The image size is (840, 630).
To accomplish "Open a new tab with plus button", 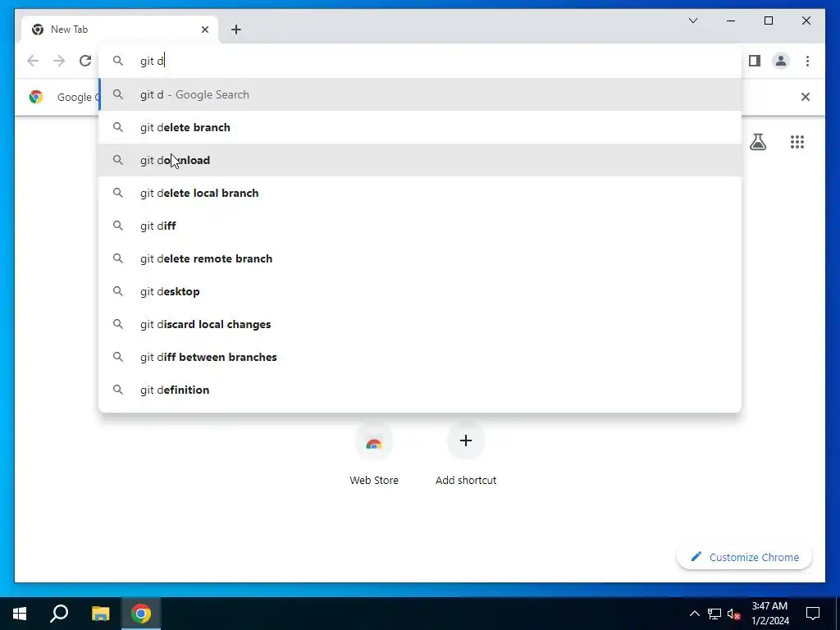I will 235,30.
